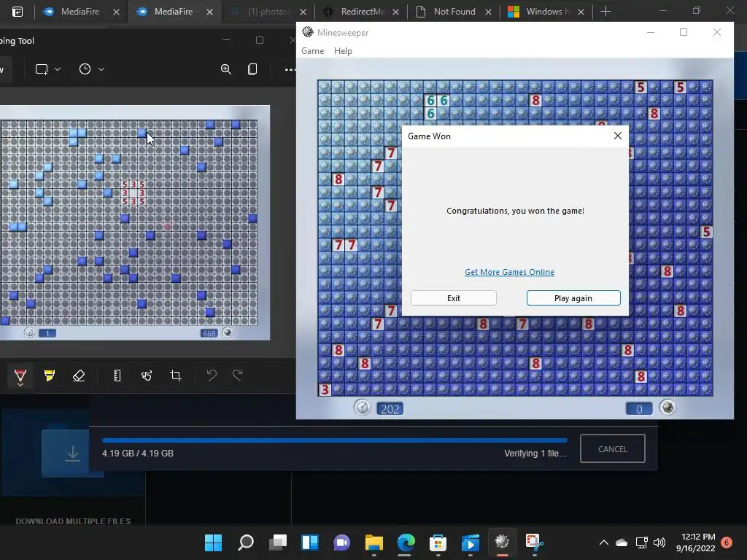Switch to the second MediaFire browser tab
The height and width of the screenshot is (560, 747).
pyautogui.click(x=174, y=12)
